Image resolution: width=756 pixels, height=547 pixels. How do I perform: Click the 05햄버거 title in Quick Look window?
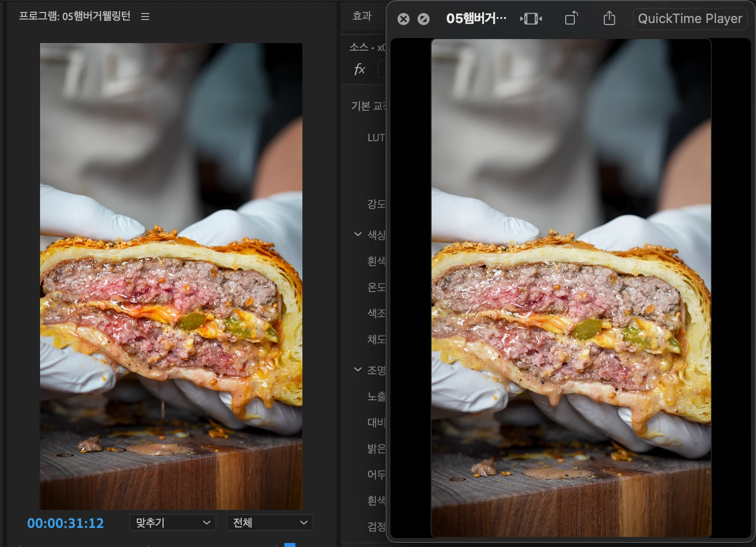476,19
